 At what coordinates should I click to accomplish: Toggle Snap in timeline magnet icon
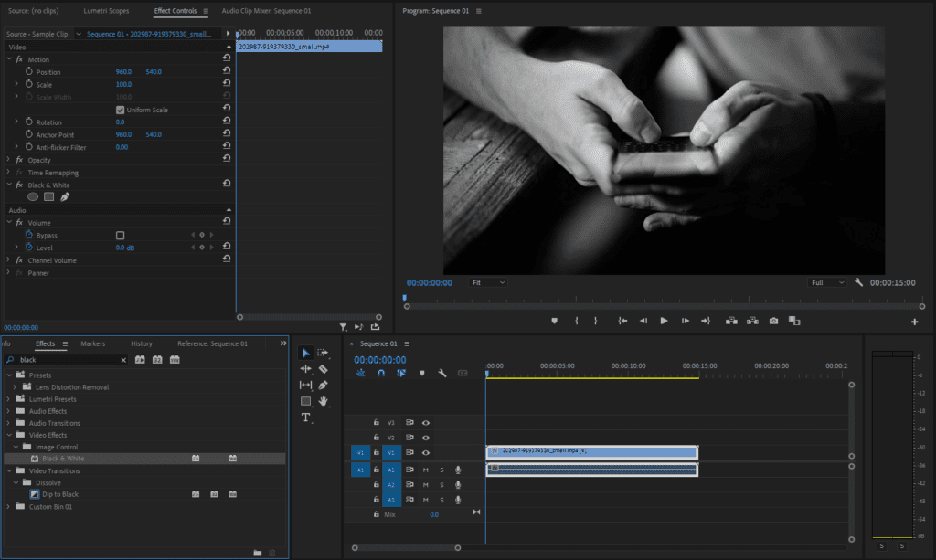point(381,374)
